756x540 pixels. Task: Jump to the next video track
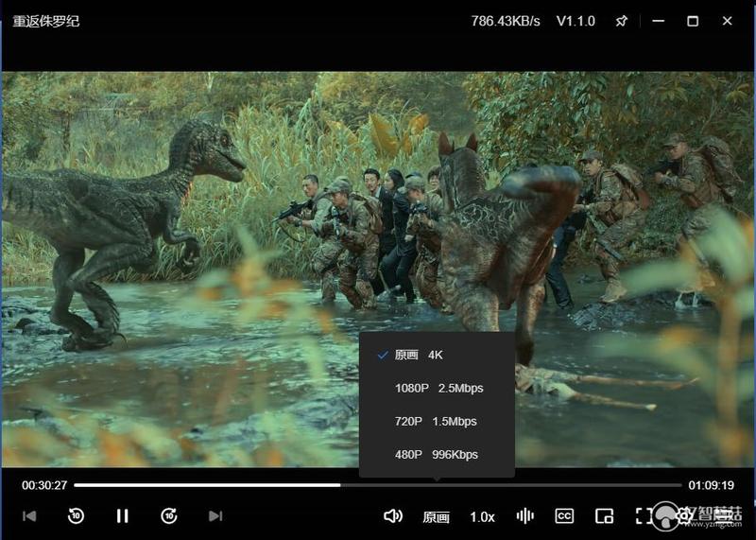pos(215,516)
